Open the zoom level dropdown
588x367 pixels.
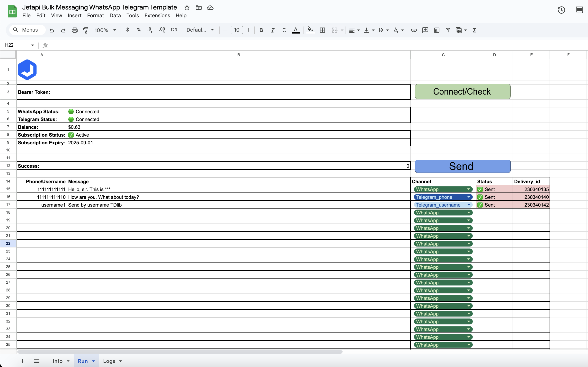[x=105, y=30]
